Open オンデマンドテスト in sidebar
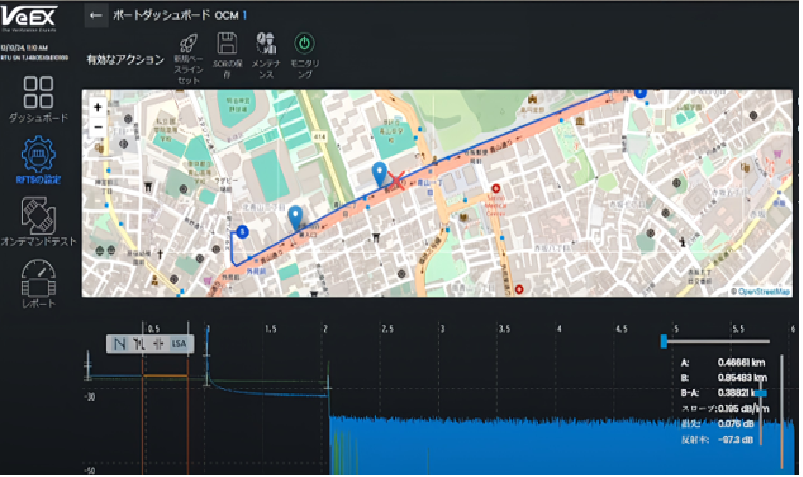The width and height of the screenshot is (803, 477). click(x=38, y=222)
